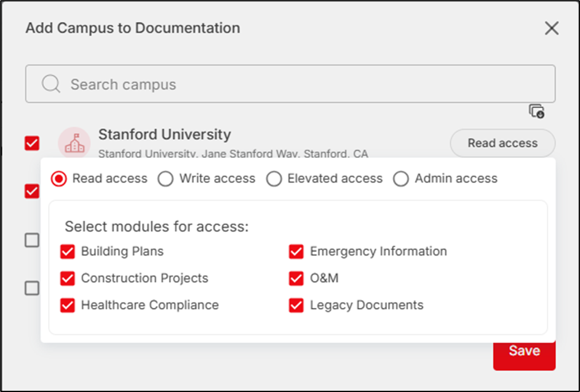This screenshot has width=580, height=392.
Task: Uncheck the Building Plans module
Action: [68, 251]
